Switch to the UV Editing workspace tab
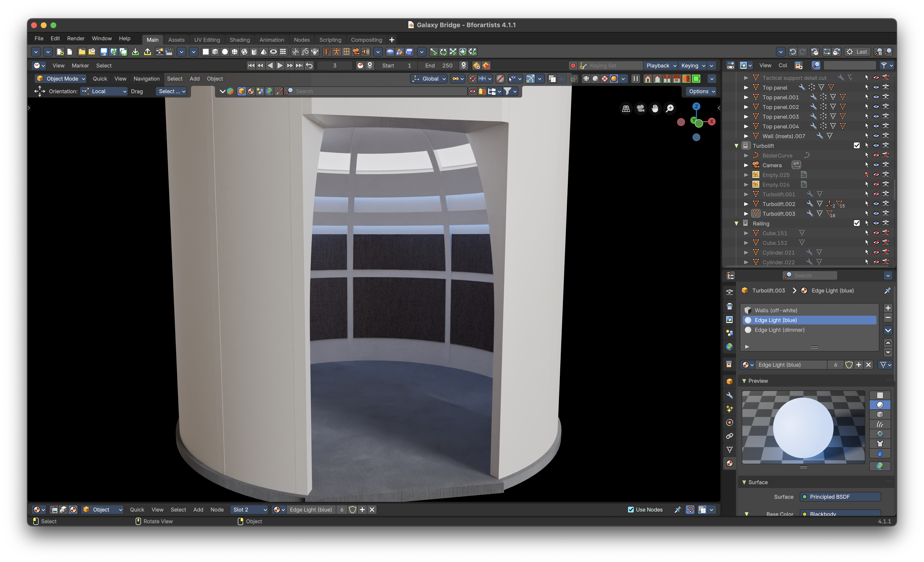Viewport: 924px width, 562px height. pos(207,40)
